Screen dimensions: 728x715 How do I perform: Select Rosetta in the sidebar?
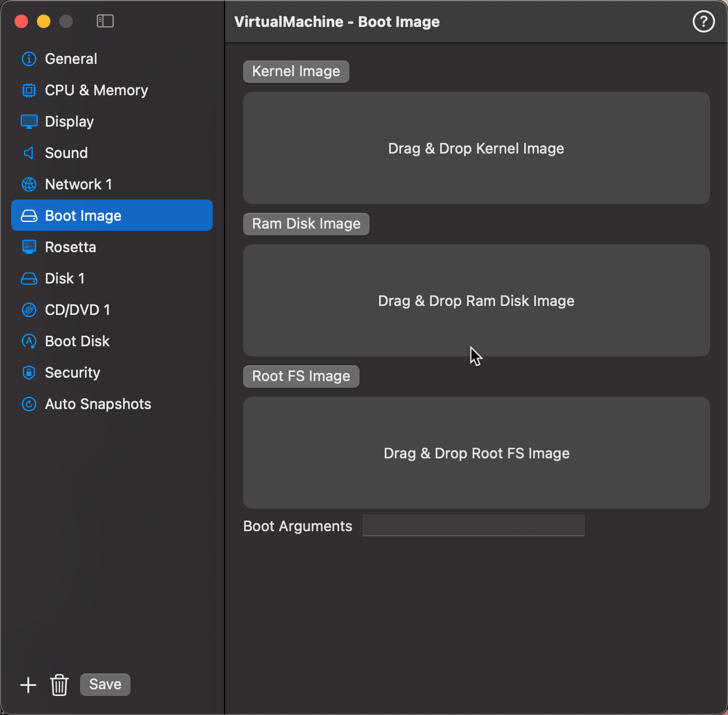pyautogui.click(x=71, y=247)
